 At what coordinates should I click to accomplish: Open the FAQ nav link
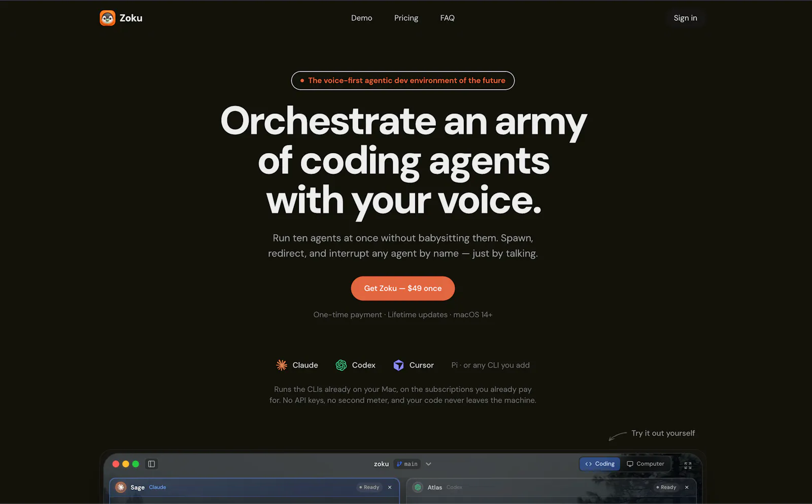447,18
